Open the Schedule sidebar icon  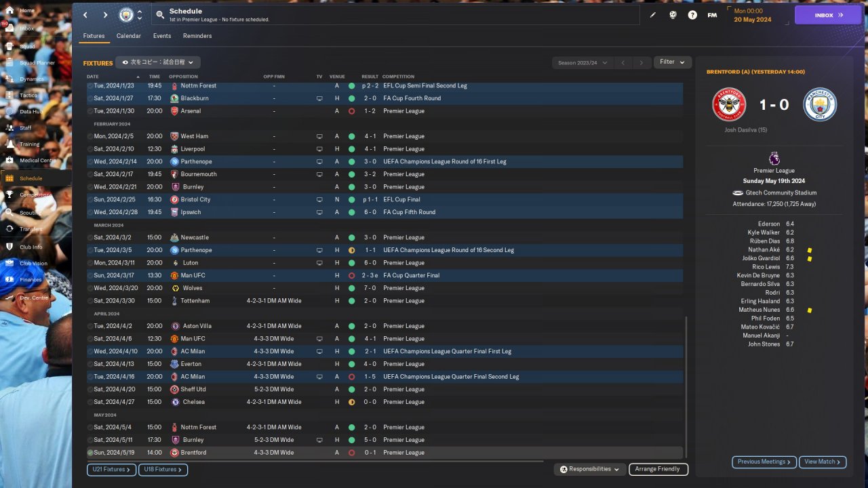pos(9,178)
